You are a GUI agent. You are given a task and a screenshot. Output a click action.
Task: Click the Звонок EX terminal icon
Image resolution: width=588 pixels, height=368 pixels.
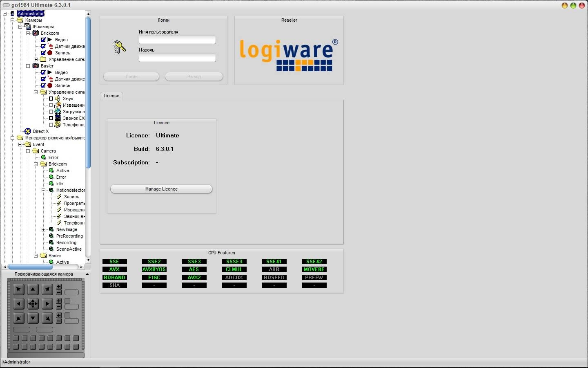click(58, 118)
